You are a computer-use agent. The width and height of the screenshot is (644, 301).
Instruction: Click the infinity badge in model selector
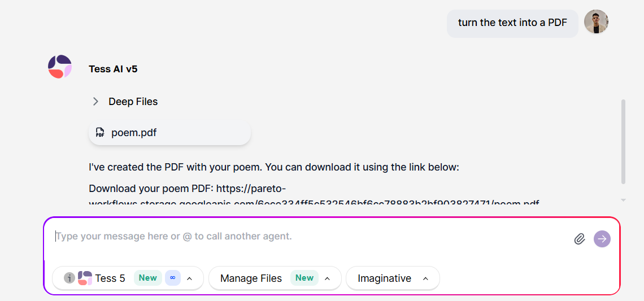click(172, 278)
